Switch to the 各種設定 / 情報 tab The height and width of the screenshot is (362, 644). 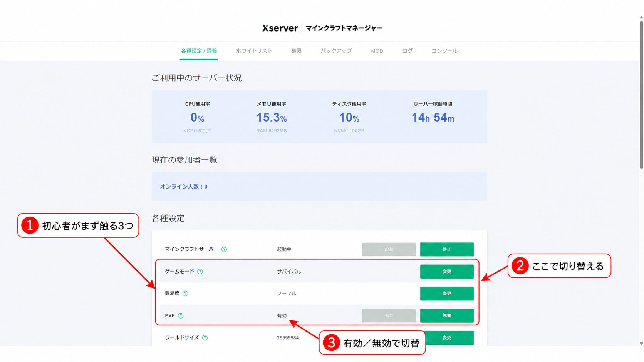199,51
